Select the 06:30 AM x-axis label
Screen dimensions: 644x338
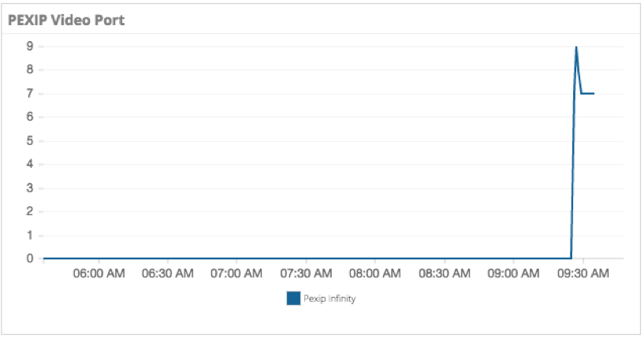[x=168, y=273]
